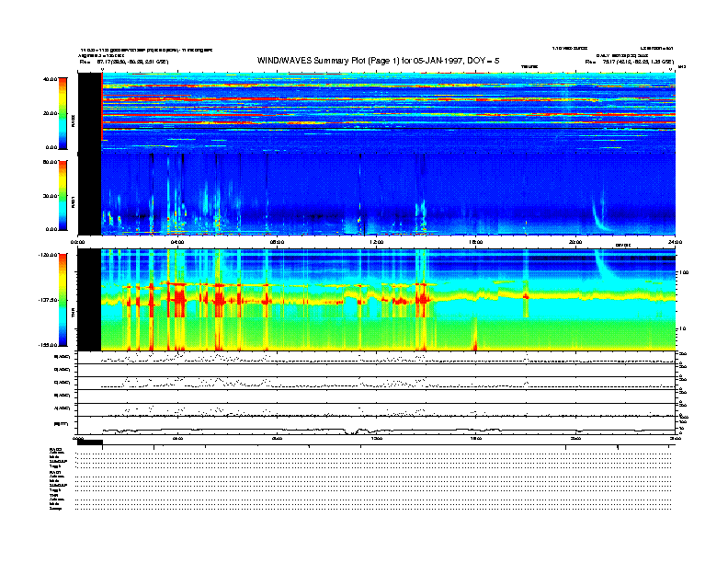Image resolution: width=728 pixels, height=563 pixels.
Task: Click the 20:00 time label below the RAD1 spectrogram
Action: [575, 242]
